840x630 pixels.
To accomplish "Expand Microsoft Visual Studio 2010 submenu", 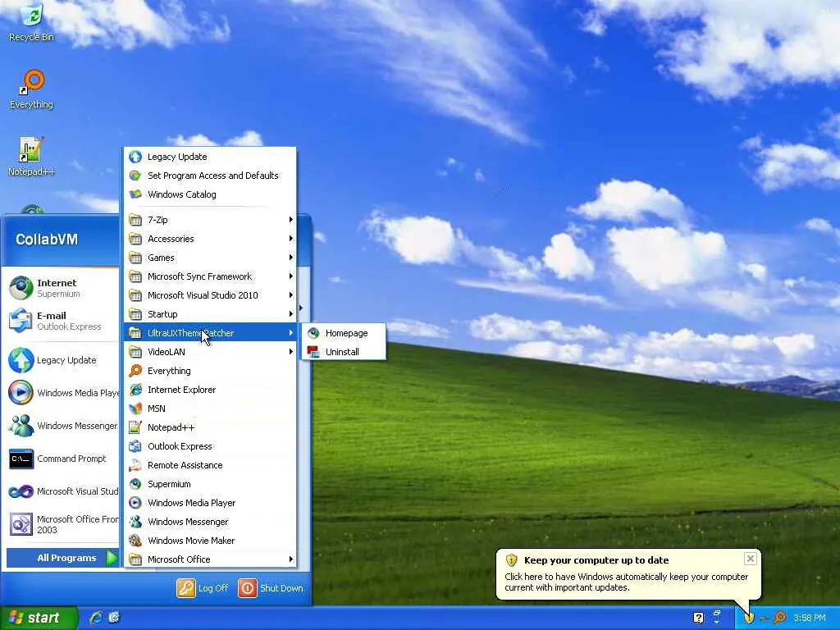I will point(210,295).
